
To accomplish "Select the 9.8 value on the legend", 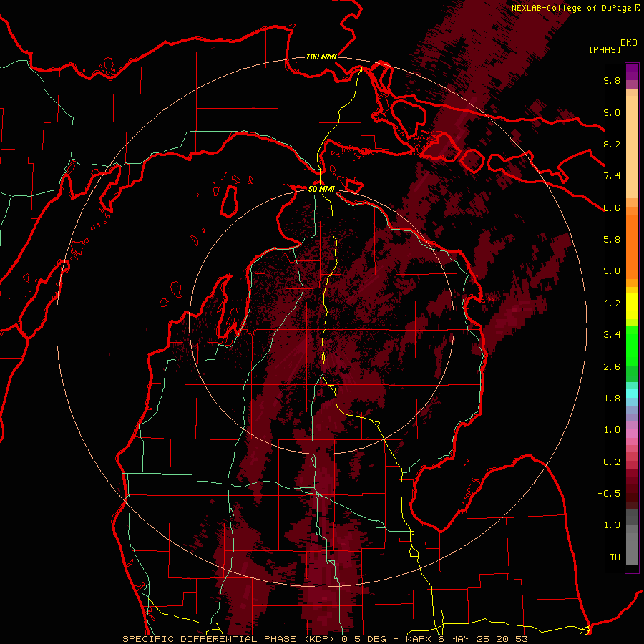I will (612, 80).
